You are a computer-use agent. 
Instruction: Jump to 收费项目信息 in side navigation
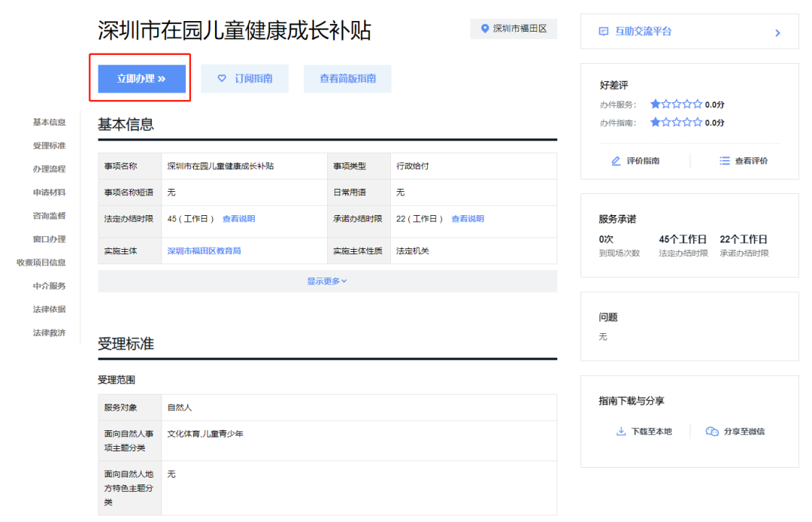pos(41,263)
